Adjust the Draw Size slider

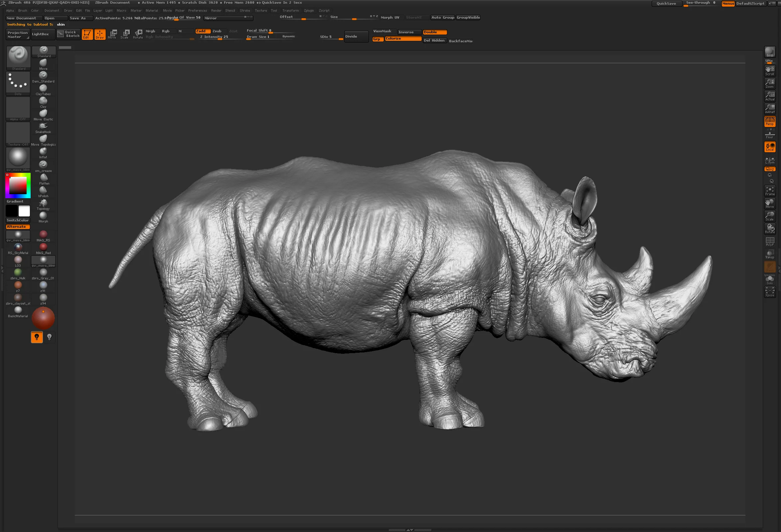(271, 37)
